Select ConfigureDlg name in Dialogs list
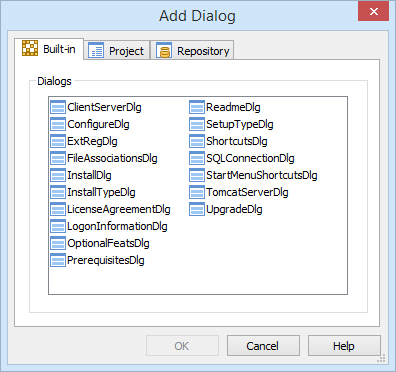The width and height of the screenshot is (396, 372). pyautogui.click(x=98, y=124)
